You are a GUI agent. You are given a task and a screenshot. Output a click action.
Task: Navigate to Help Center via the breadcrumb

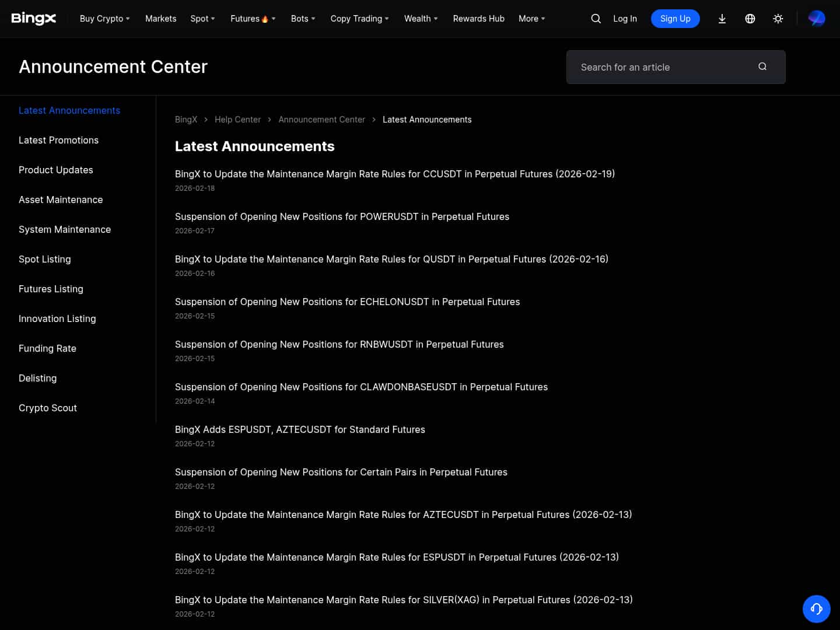[x=237, y=119]
